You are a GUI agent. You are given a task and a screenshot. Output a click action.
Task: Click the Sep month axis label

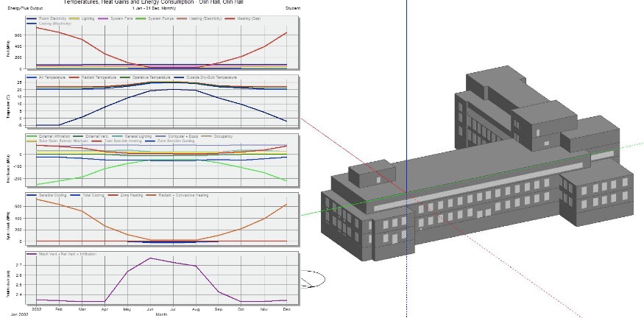pyautogui.click(x=218, y=309)
